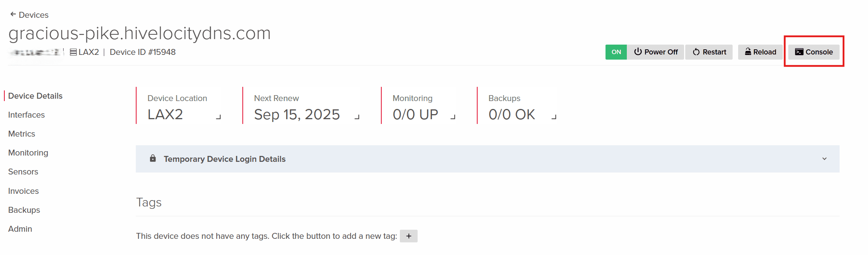Open Sensors sidebar item
Viewport: 868px width, 255px height.
pos(23,172)
